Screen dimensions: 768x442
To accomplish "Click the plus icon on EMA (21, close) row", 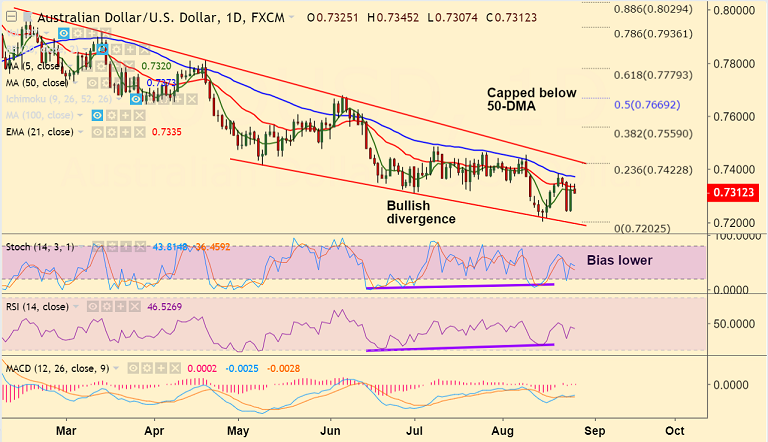I will [125, 132].
